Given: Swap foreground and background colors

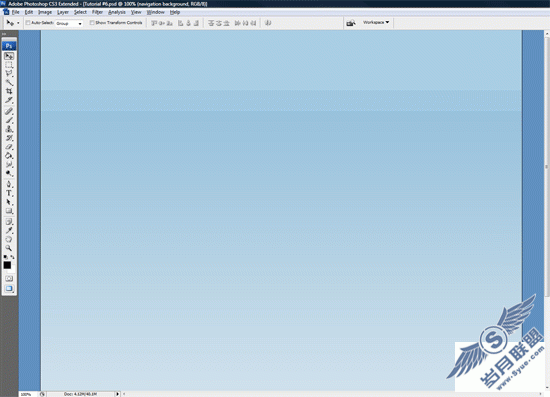Looking at the screenshot, I should coord(13,257).
